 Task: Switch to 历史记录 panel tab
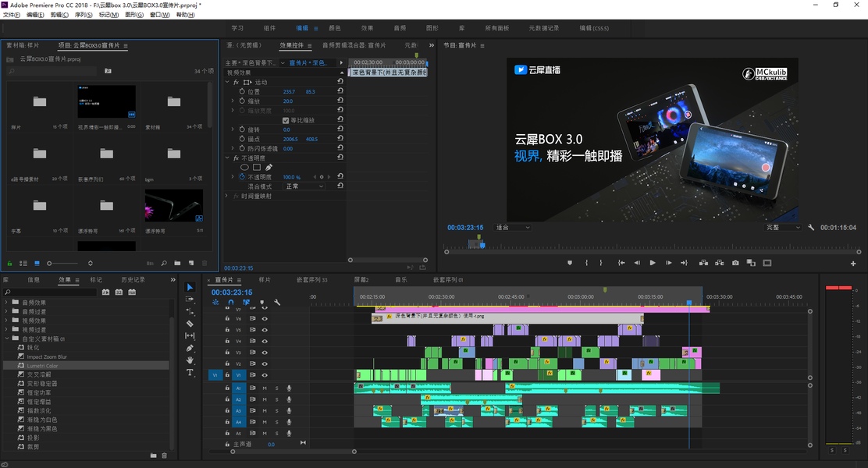coord(133,280)
